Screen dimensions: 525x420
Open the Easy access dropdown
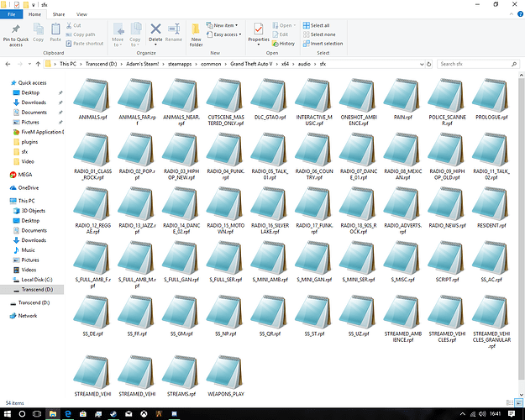click(x=224, y=34)
